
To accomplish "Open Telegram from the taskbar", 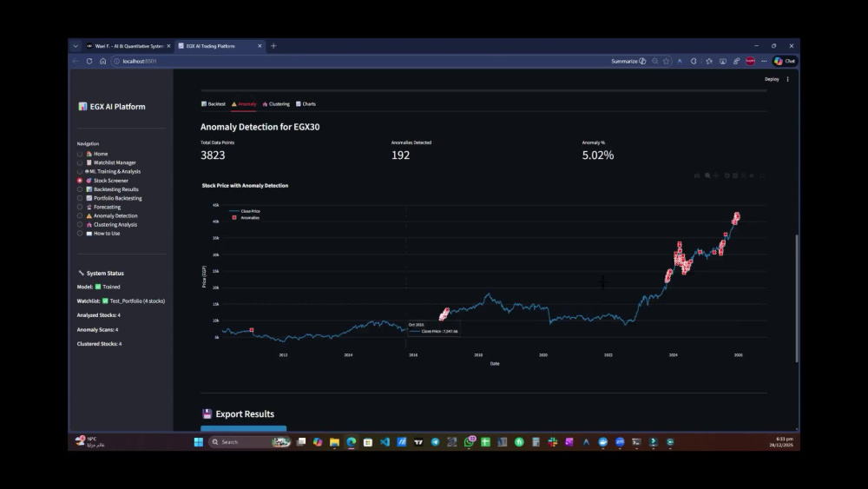I will [435, 442].
